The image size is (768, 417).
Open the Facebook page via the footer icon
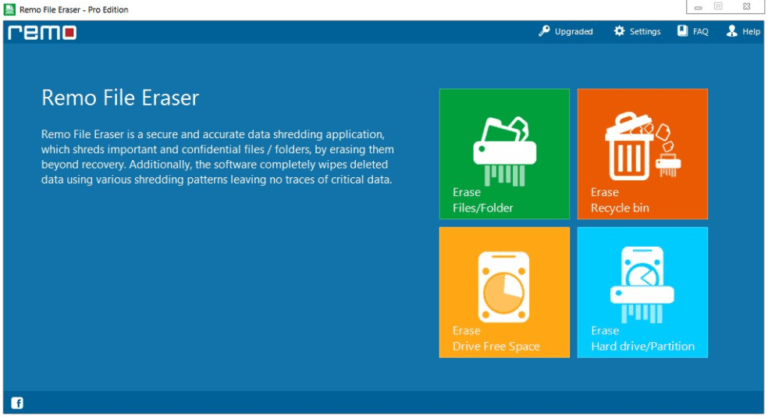tap(17, 403)
